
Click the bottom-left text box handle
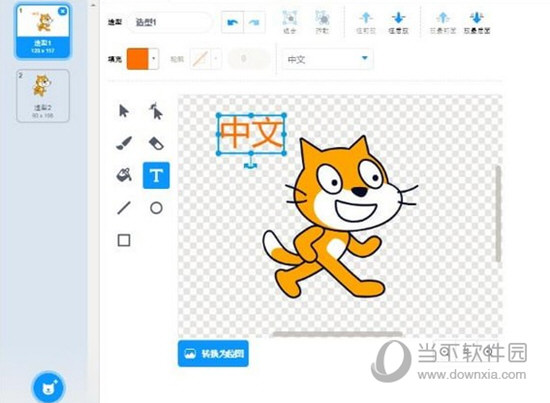[219, 153]
